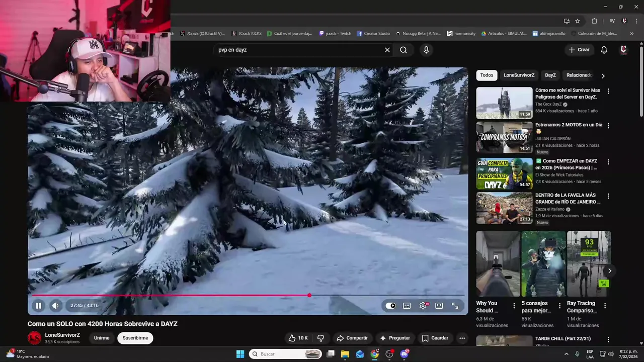Clear the search box text
The width and height of the screenshot is (644, 362).
[387, 50]
